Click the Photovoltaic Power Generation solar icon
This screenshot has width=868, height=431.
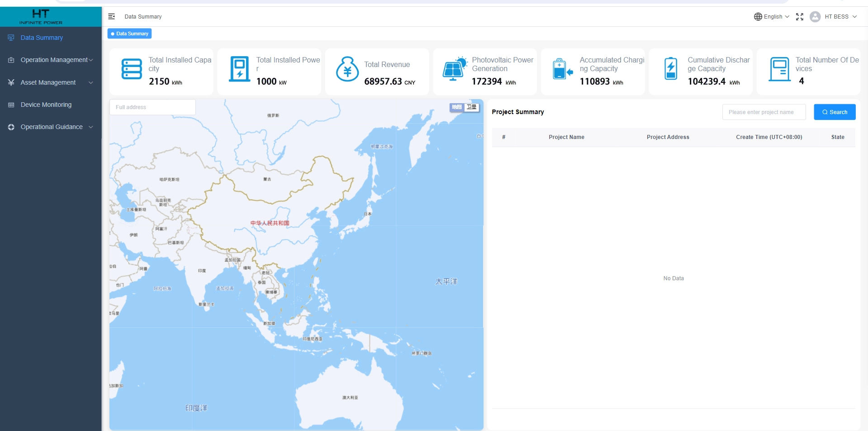click(x=454, y=69)
